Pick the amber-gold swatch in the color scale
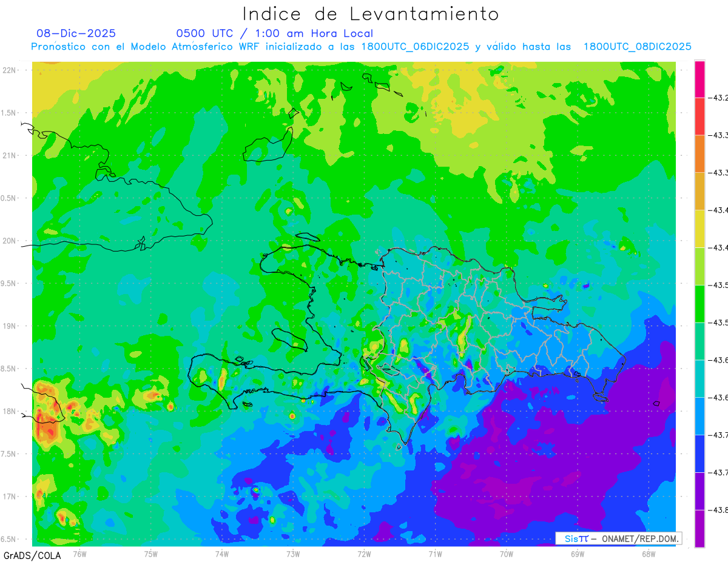This screenshot has height=562, width=728. [699, 192]
